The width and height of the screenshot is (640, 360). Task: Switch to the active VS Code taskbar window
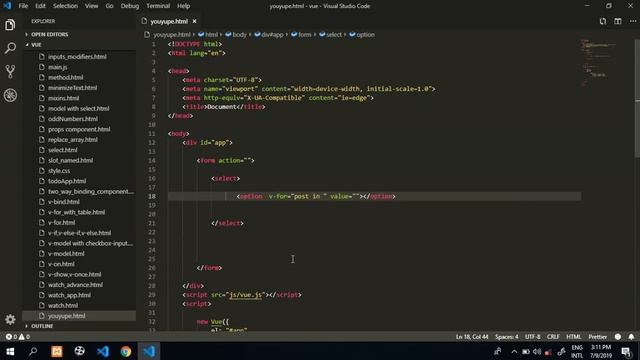click(149, 351)
